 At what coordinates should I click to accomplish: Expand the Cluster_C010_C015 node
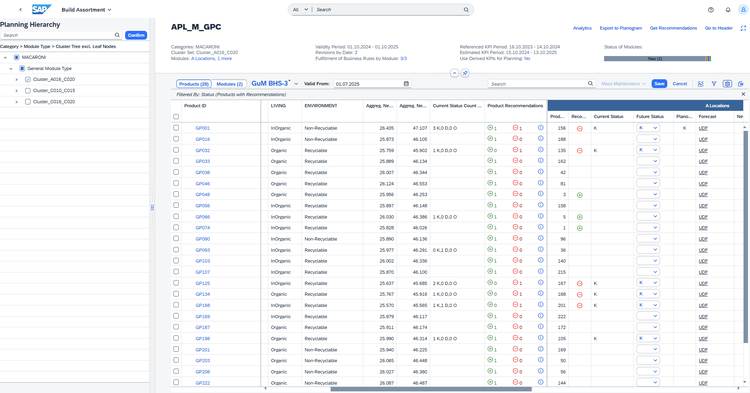click(x=17, y=90)
